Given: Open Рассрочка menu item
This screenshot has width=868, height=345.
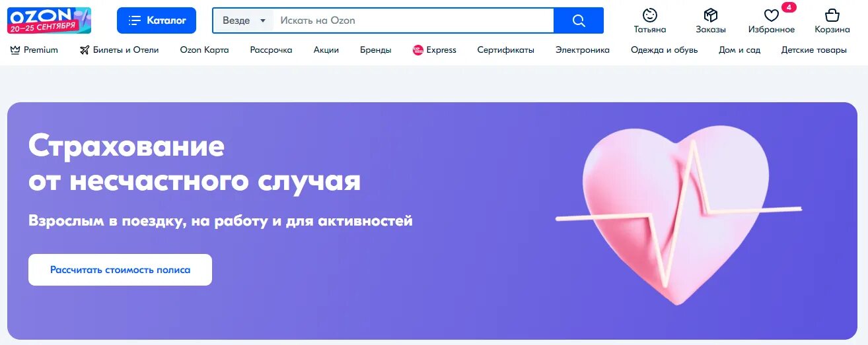Looking at the screenshot, I should (x=271, y=50).
